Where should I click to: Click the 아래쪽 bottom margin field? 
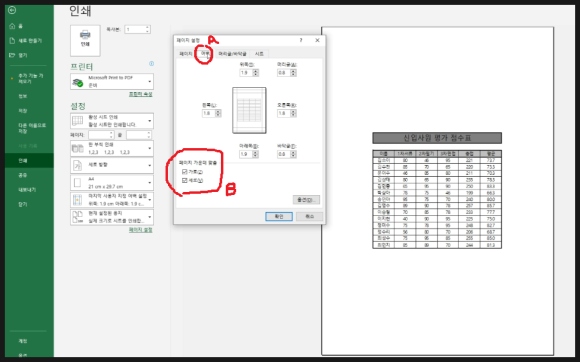[246, 154]
